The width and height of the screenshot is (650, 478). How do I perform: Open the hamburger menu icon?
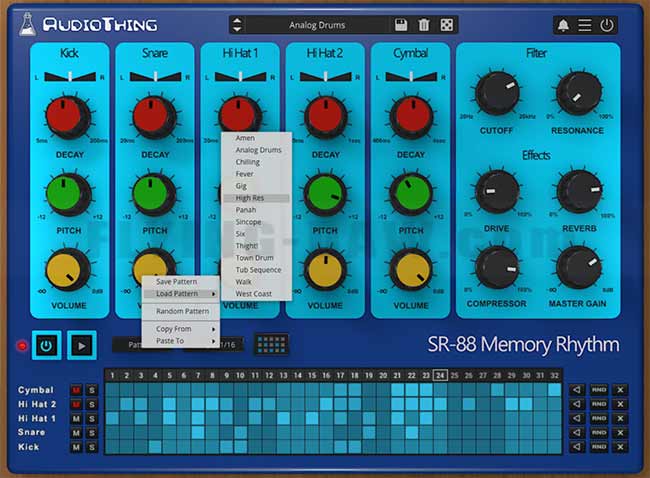(585, 25)
